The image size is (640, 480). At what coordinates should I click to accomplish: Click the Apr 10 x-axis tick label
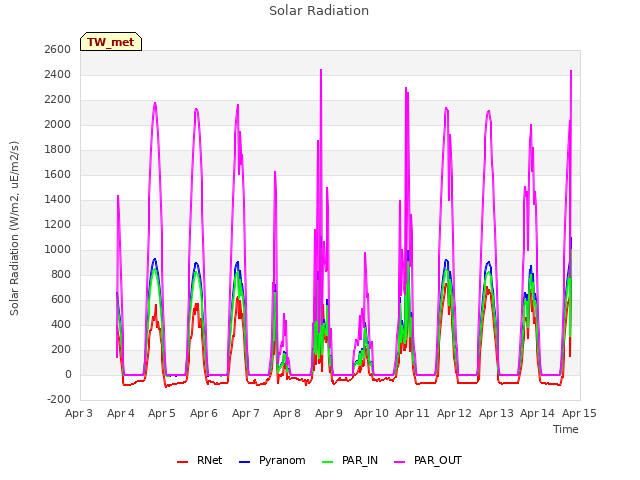point(371,413)
